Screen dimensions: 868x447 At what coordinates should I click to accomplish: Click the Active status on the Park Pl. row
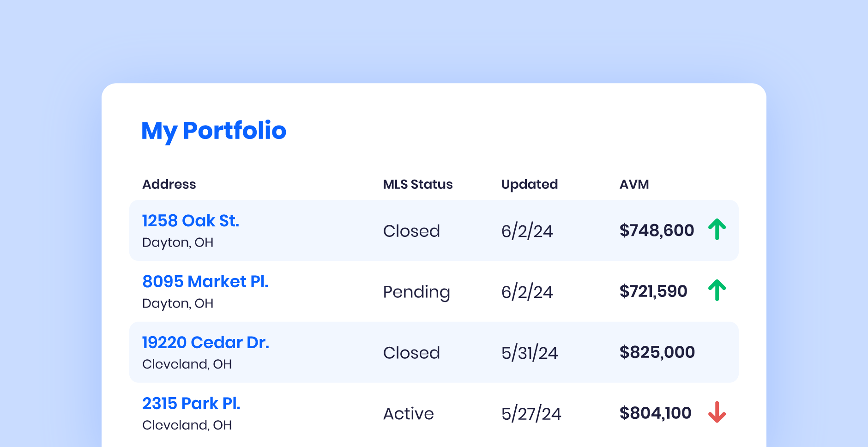tap(408, 413)
